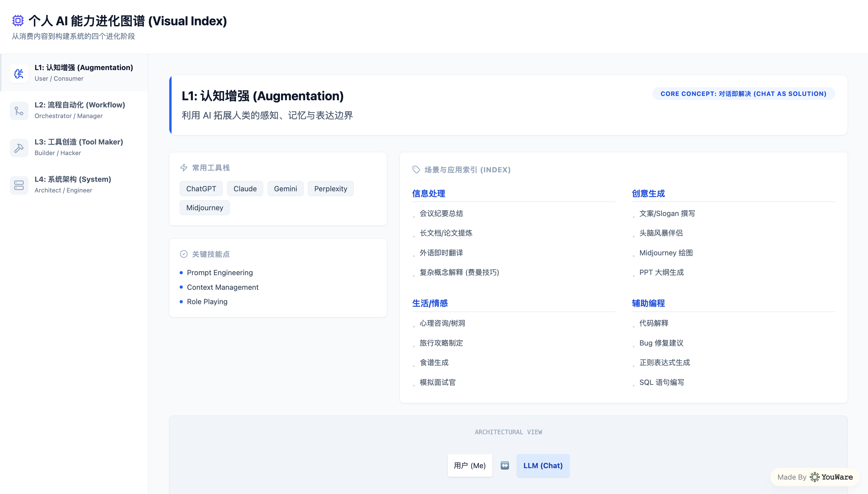Click the workflow branch icon for L2
Screen dimensions: 868x494
[19, 111]
